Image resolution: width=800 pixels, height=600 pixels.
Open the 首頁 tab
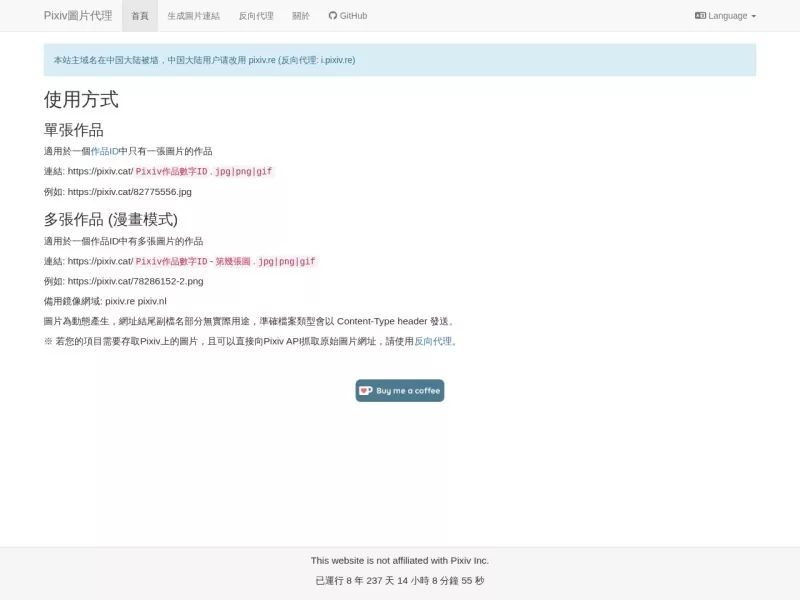coord(140,16)
